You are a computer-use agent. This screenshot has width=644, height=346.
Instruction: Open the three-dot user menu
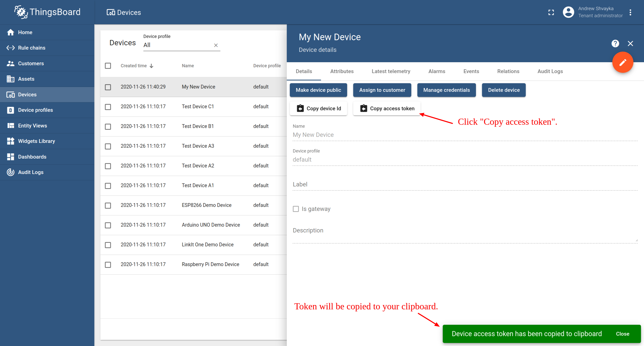pyautogui.click(x=630, y=12)
